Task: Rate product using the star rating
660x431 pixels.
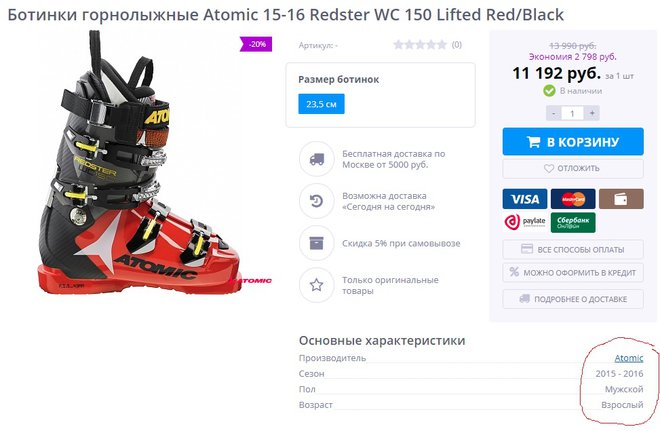Action: point(420,45)
